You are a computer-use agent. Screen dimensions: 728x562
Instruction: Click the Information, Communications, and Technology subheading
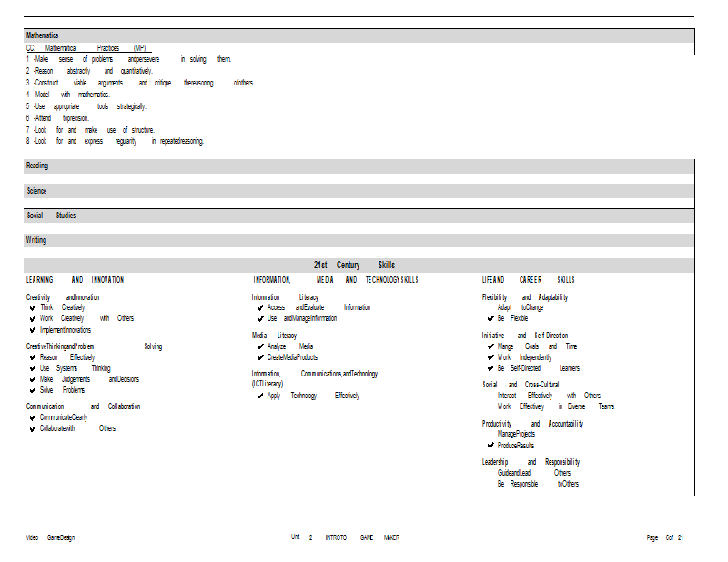point(315,378)
